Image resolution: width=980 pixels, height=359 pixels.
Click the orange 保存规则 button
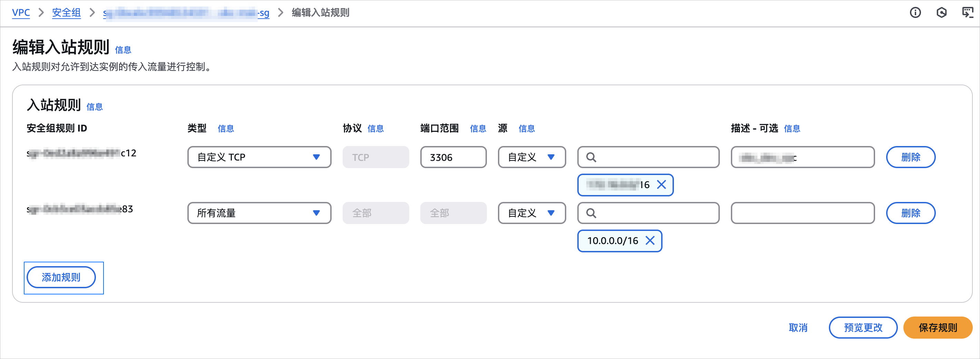point(938,328)
